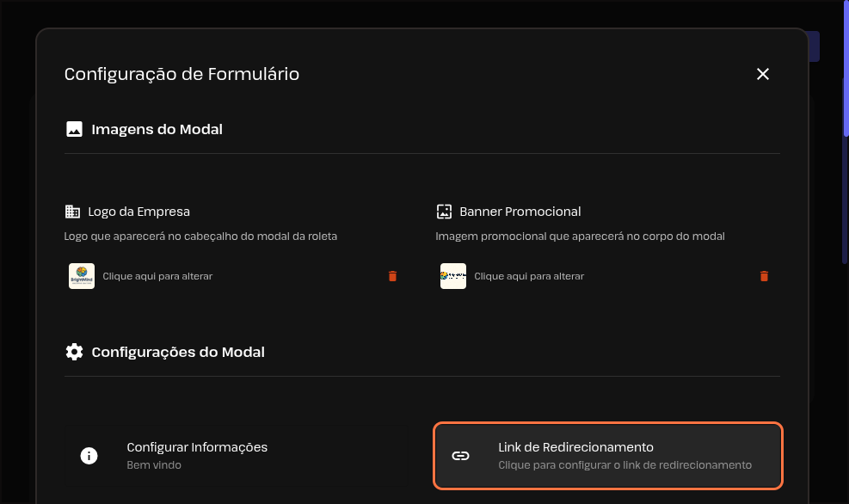Select the promotional banner thumbnail
849x504 pixels.
tap(453, 276)
